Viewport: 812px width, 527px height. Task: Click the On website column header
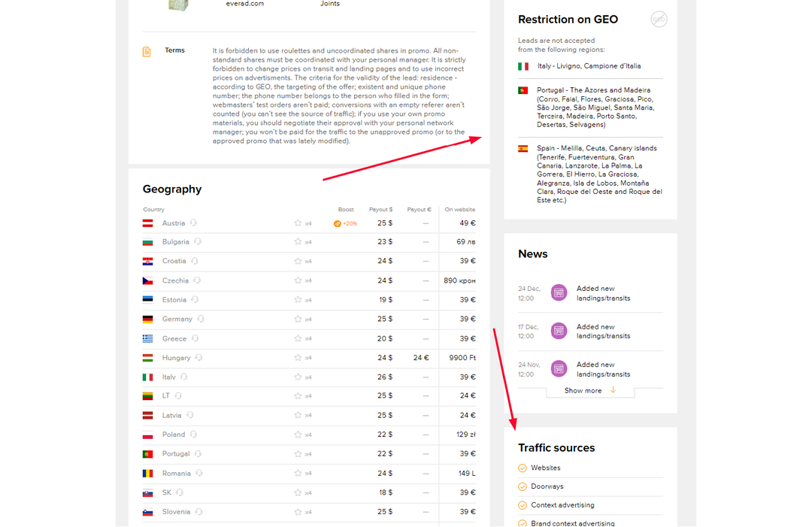click(x=459, y=210)
